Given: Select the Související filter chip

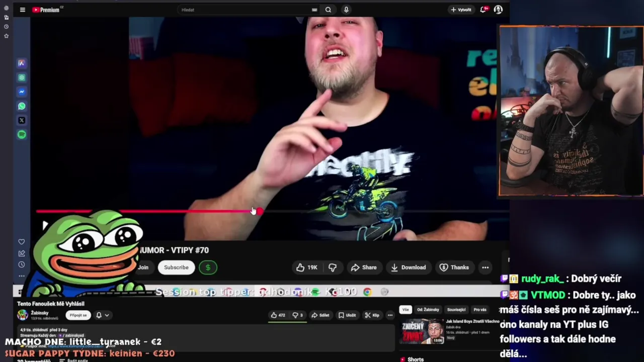Looking at the screenshot, I should [x=456, y=310].
